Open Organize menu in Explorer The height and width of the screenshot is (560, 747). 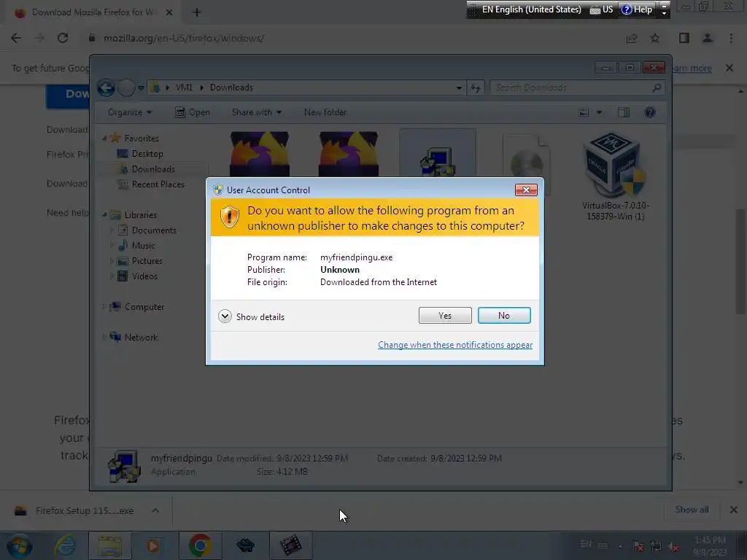[130, 112]
